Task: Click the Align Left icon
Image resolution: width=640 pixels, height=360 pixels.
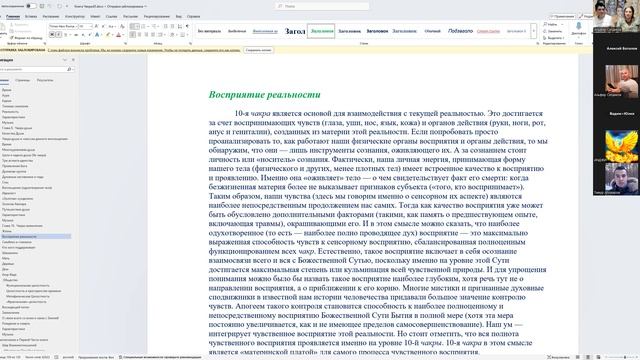Action: click(133, 35)
